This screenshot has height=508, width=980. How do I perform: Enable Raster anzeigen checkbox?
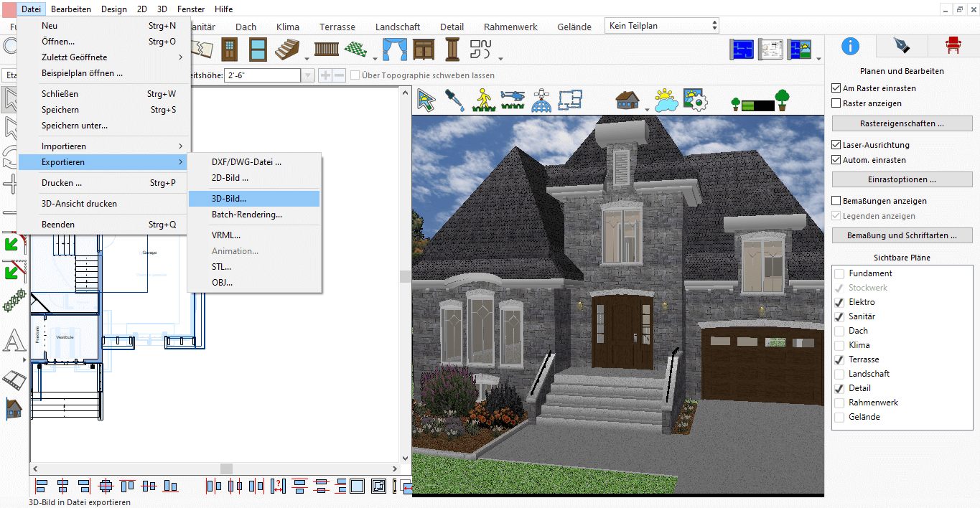click(x=836, y=103)
